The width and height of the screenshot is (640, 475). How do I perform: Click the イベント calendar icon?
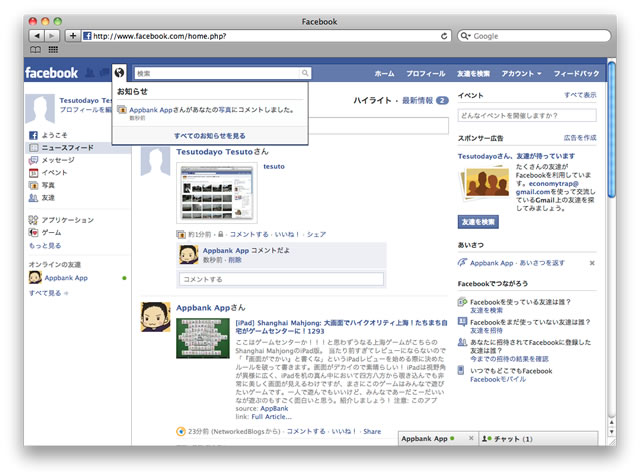[x=33, y=173]
